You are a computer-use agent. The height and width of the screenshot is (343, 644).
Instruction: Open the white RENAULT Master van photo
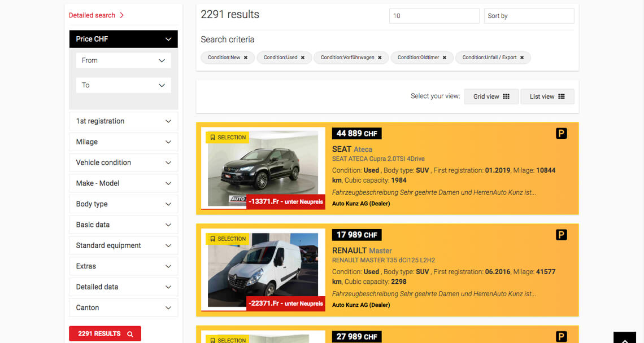coord(263,270)
